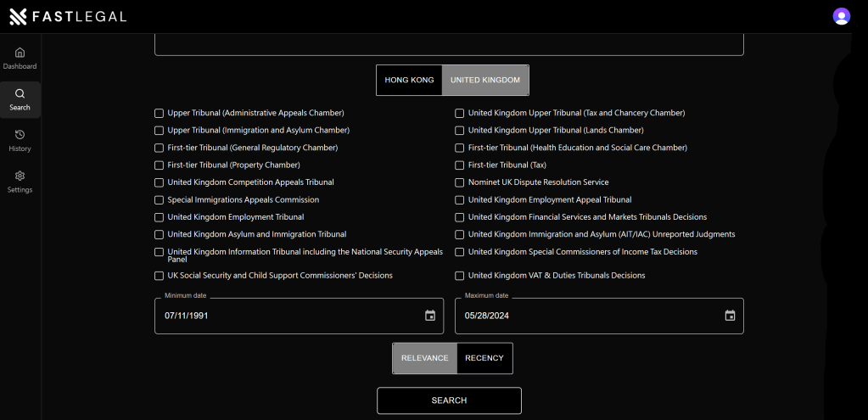The height and width of the screenshot is (420, 868).
Task: Click the user profile avatar icon
Action: click(x=841, y=16)
